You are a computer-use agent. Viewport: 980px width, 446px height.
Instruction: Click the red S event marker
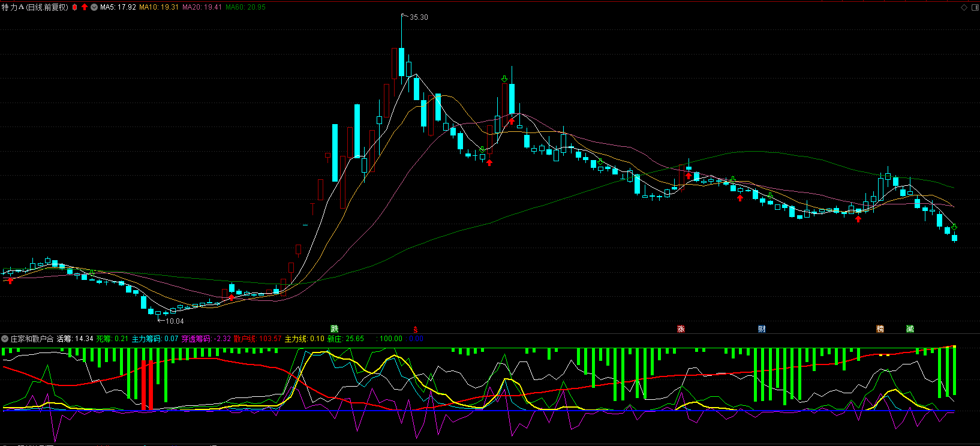tap(415, 329)
